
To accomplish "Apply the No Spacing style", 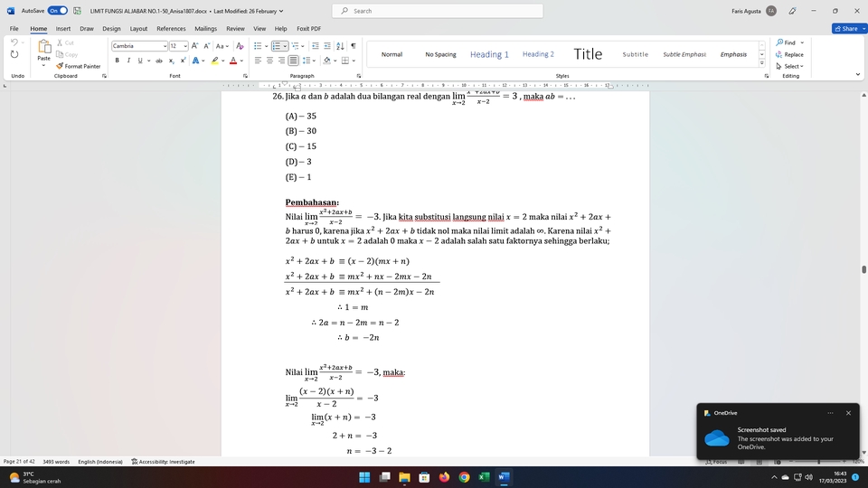I will (x=440, y=54).
